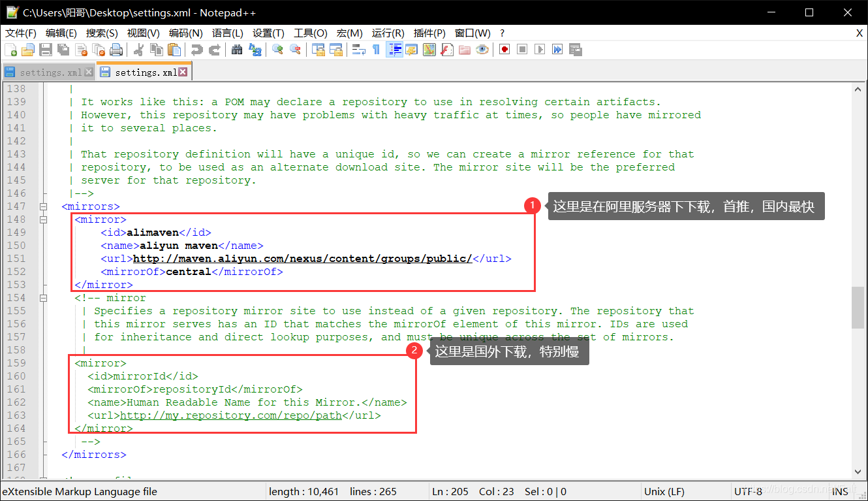This screenshot has height=501, width=868.
Task: Print the document with the printer icon
Action: click(x=116, y=50)
